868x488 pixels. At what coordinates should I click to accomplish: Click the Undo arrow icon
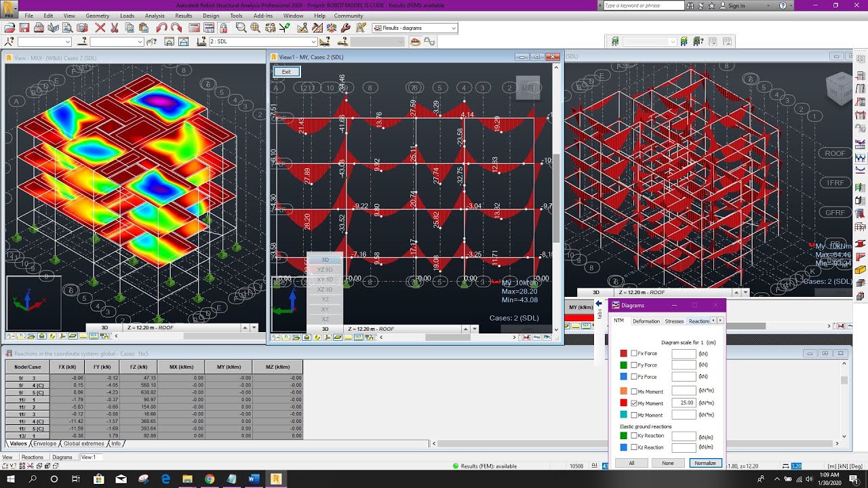(162, 28)
